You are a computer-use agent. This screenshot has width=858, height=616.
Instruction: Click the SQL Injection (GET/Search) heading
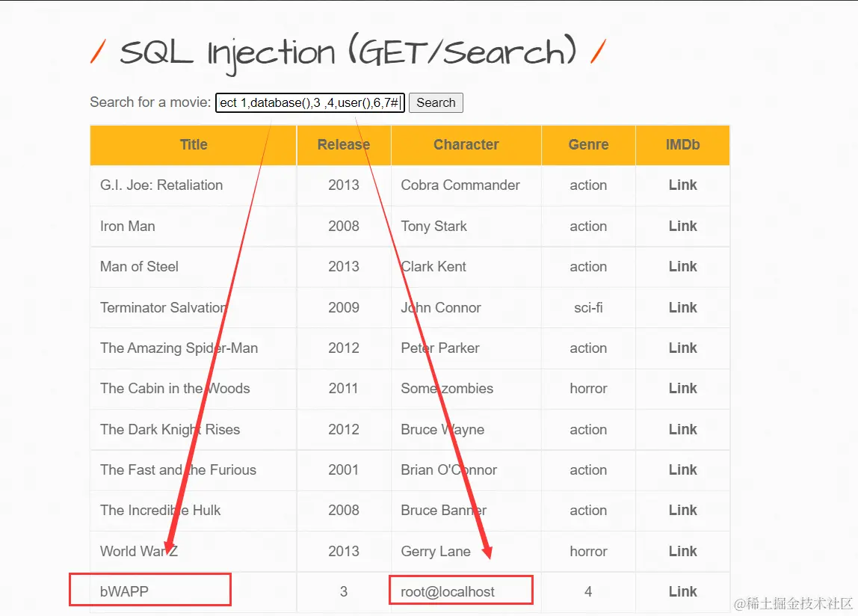click(x=348, y=54)
